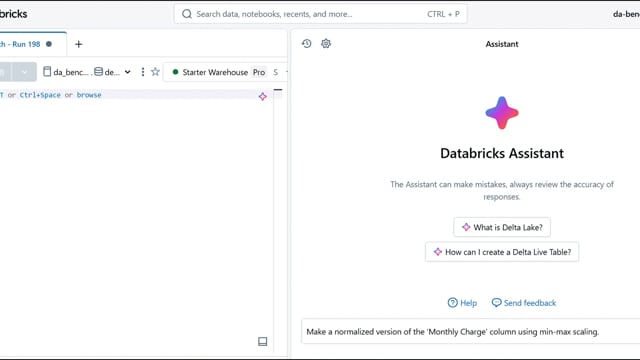640x360 pixels.
Task: Choose the 'What is Delta Lake?' suggestion
Action: (502, 227)
